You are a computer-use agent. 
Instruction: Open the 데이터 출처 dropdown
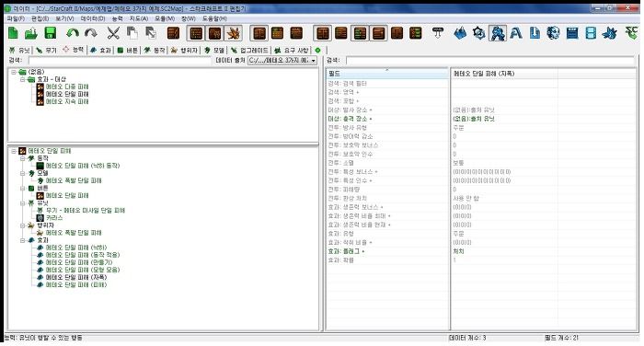tap(282, 61)
